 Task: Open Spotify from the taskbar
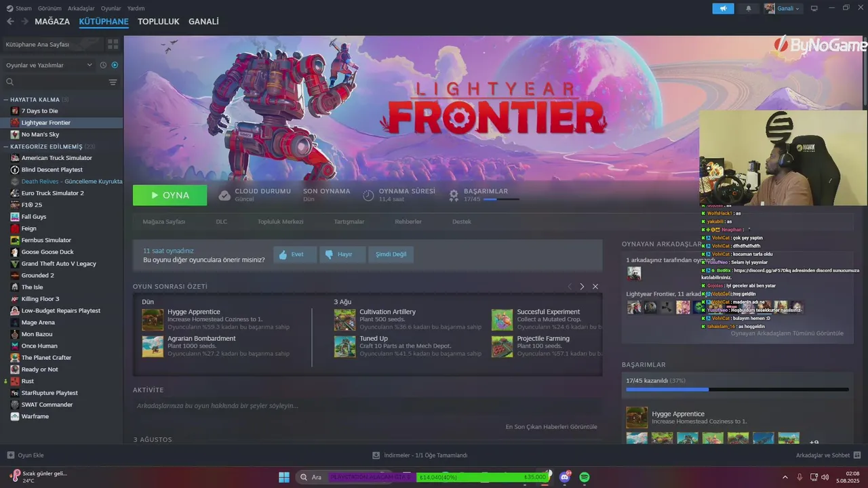(585, 477)
